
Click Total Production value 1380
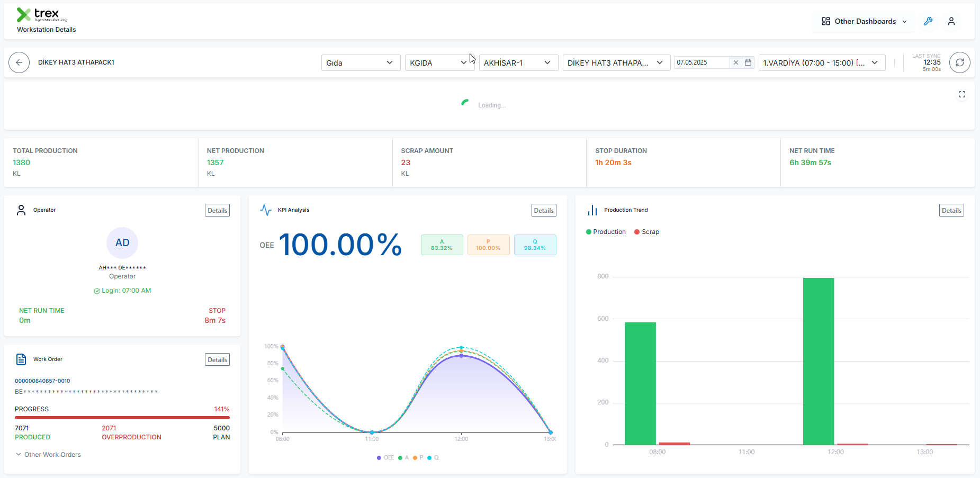(x=22, y=163)
